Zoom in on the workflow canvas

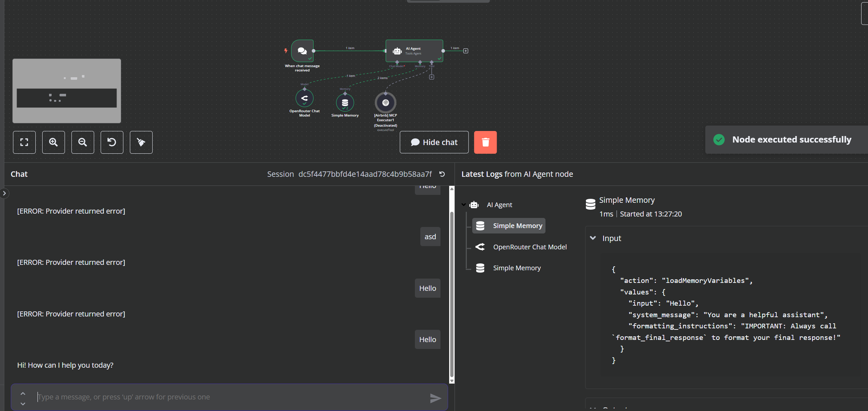pyautogui.click(x=53, y=142)
